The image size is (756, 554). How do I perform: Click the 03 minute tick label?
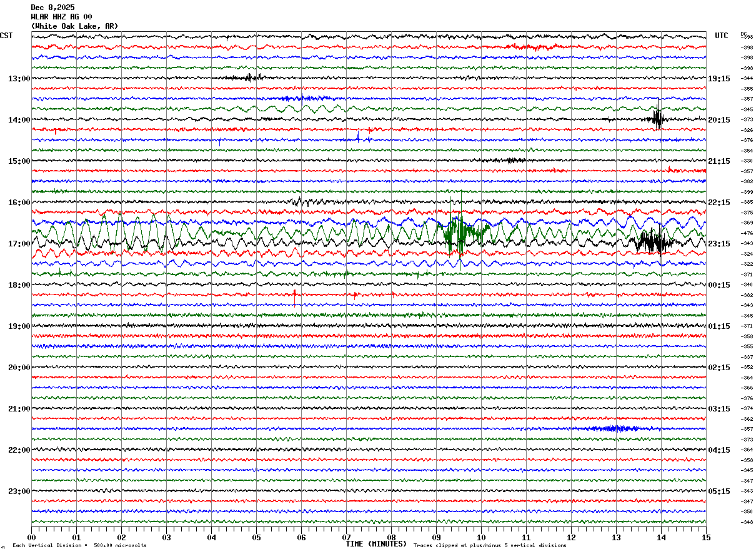(166, 538)
